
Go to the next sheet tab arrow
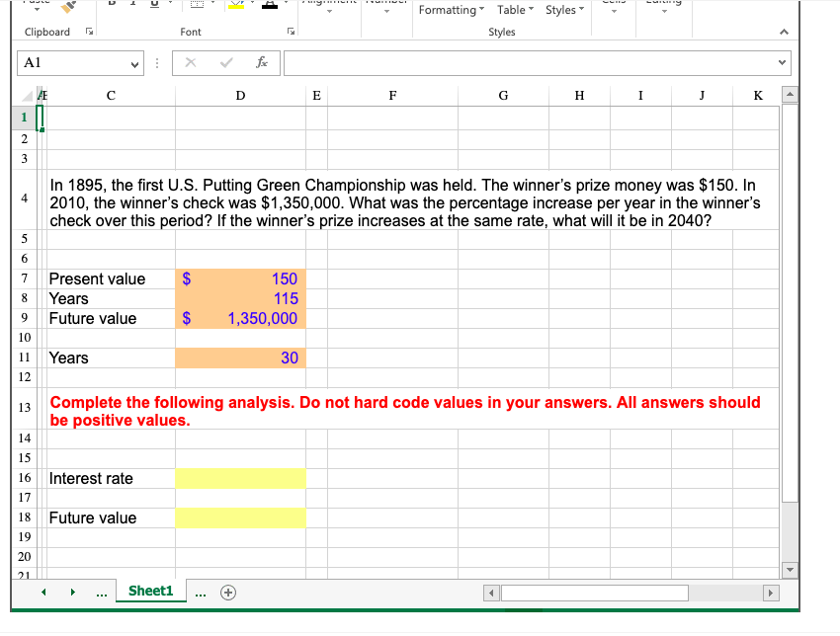tap(72, 593)
